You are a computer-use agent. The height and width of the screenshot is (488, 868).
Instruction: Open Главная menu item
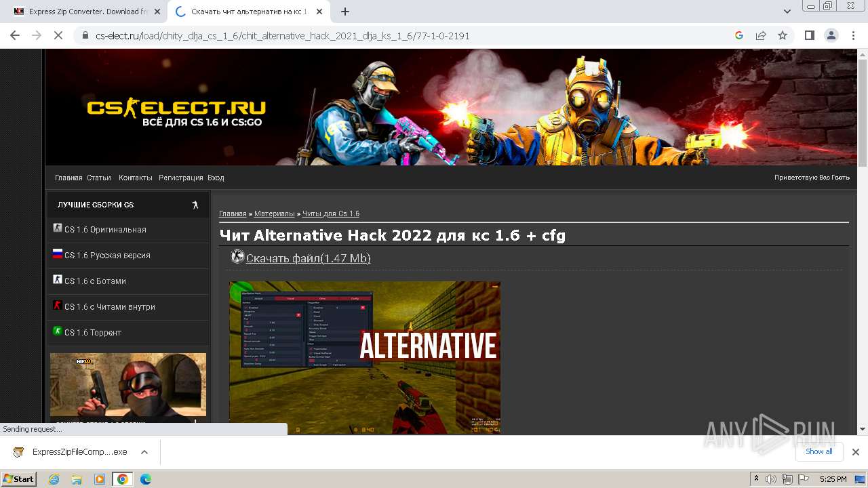(68, 178)
